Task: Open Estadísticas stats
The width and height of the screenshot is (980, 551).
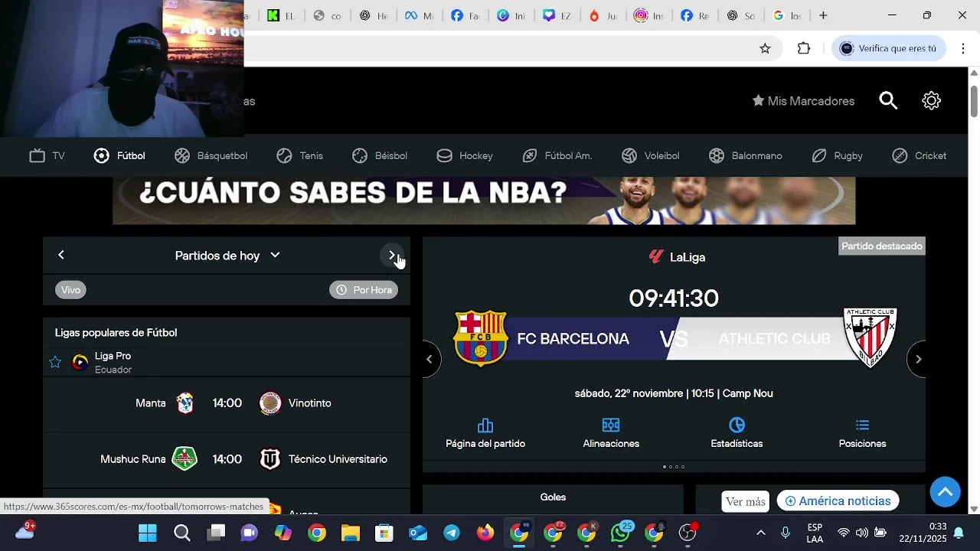Action: 737,433
